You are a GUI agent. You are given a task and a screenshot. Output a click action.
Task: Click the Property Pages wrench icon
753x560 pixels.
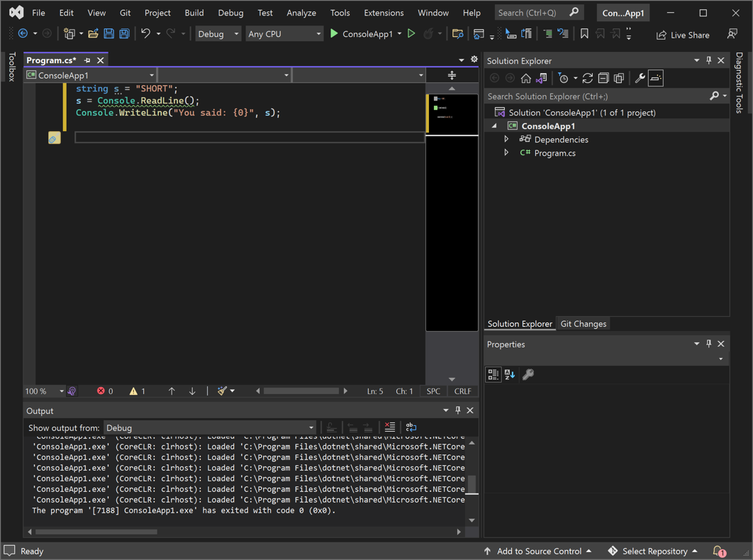click(x=528, y=374)
